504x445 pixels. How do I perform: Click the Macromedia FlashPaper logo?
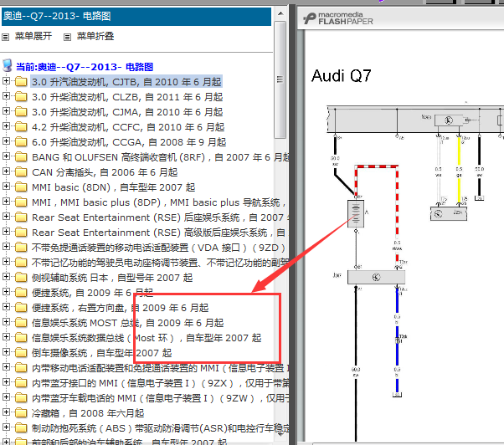[338, 18]
